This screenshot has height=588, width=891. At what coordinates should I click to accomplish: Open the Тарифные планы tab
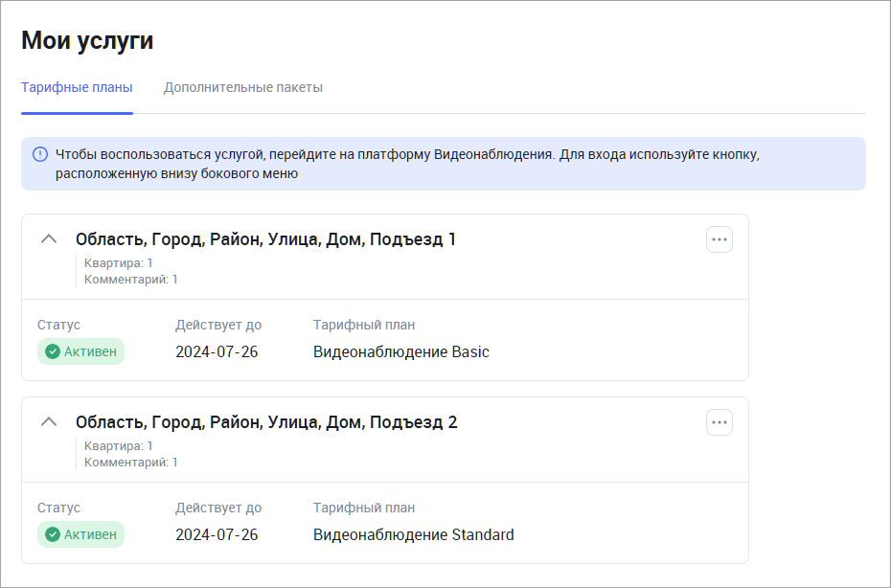pos(77,88)
